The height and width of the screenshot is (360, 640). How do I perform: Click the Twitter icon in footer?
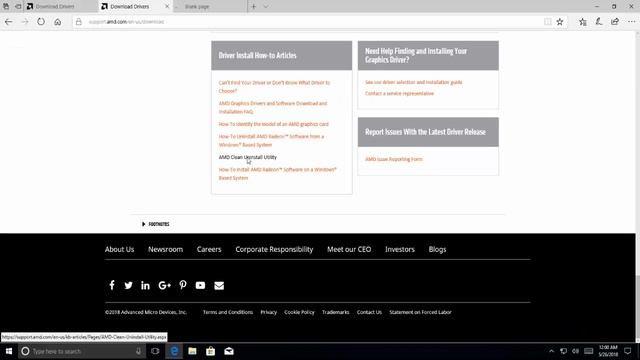point(128,285)
